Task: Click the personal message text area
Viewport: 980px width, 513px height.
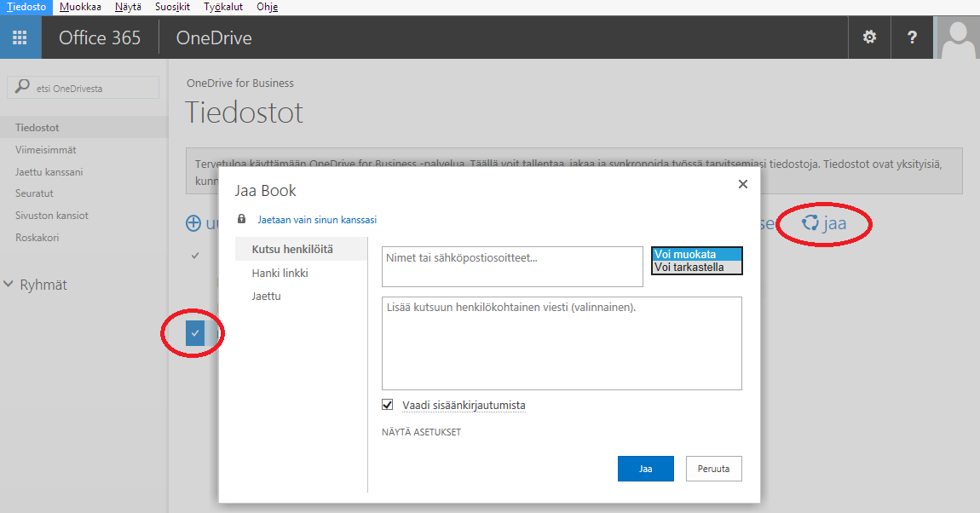Action: pyautogui.click(x=562, y=343)
